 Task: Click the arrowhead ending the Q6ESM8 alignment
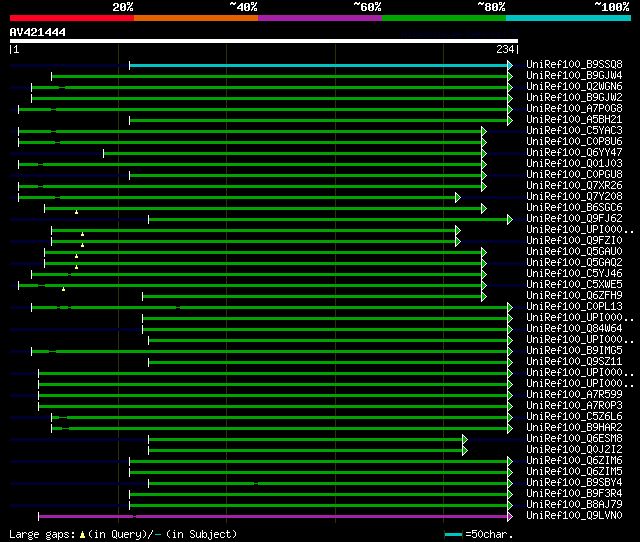pyautogui.click(x=465, y=440)
